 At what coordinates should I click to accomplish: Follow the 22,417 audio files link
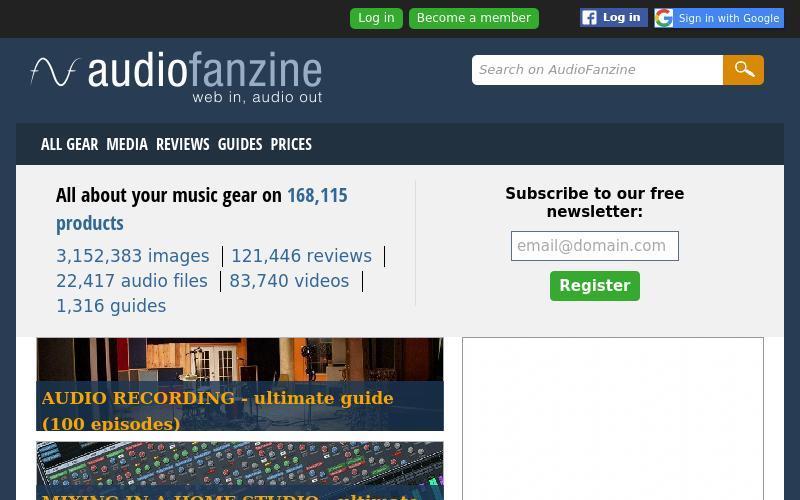[x=132, y=281]
